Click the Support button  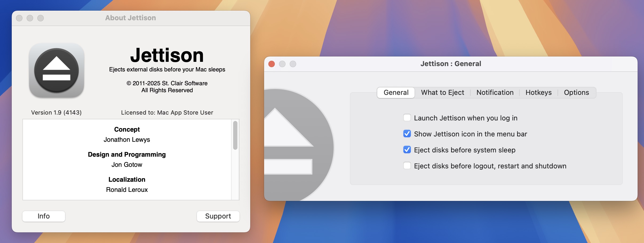[x=218, y=216]
